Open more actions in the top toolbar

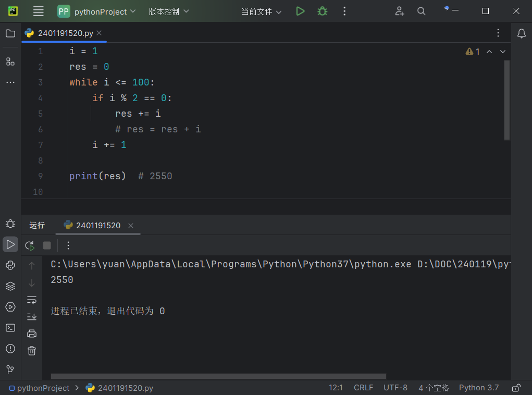(344, 11)
